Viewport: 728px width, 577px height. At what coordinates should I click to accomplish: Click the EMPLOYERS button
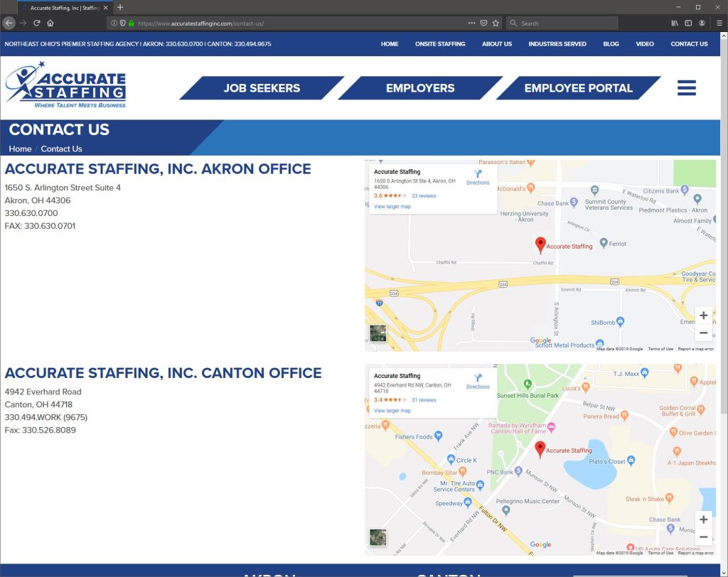tap(420, 88)
